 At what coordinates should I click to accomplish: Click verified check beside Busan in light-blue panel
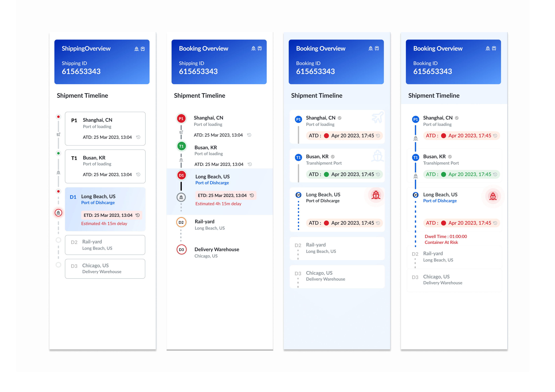[x=333, y=157]
